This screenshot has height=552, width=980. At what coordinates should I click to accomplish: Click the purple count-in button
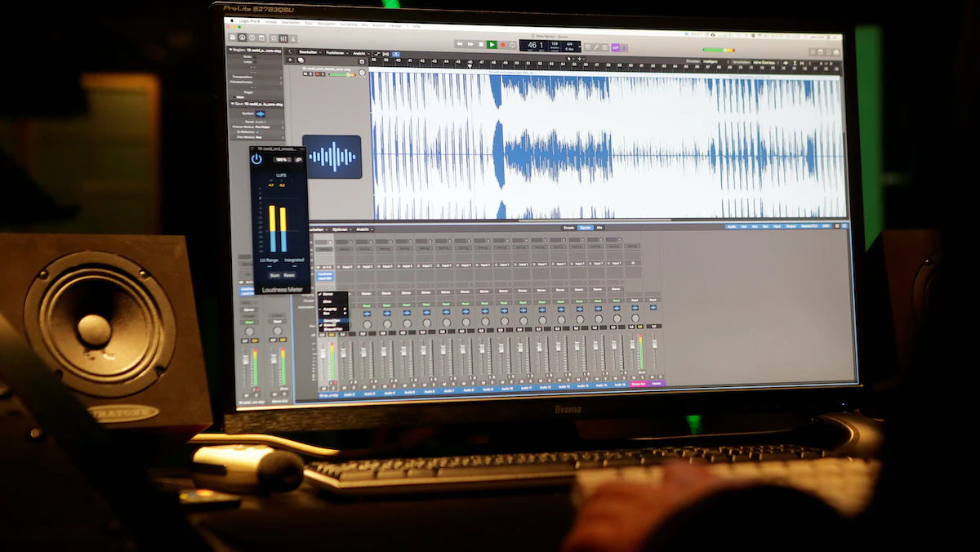point(615,47)
